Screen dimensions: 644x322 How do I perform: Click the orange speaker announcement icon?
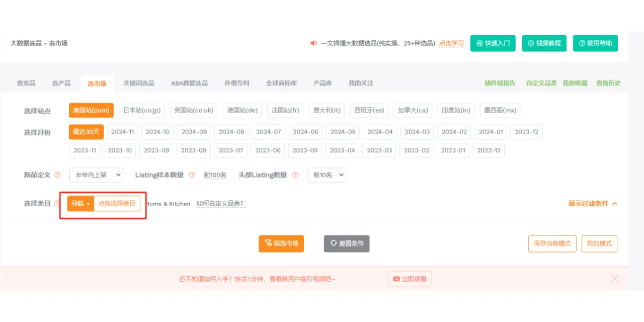313,43
